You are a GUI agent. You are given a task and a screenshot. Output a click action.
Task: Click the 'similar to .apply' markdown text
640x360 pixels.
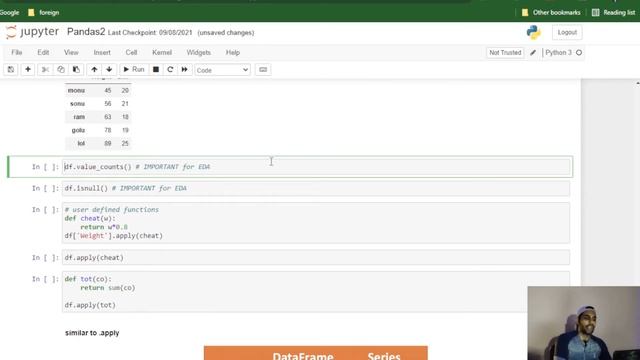[92, 333]
